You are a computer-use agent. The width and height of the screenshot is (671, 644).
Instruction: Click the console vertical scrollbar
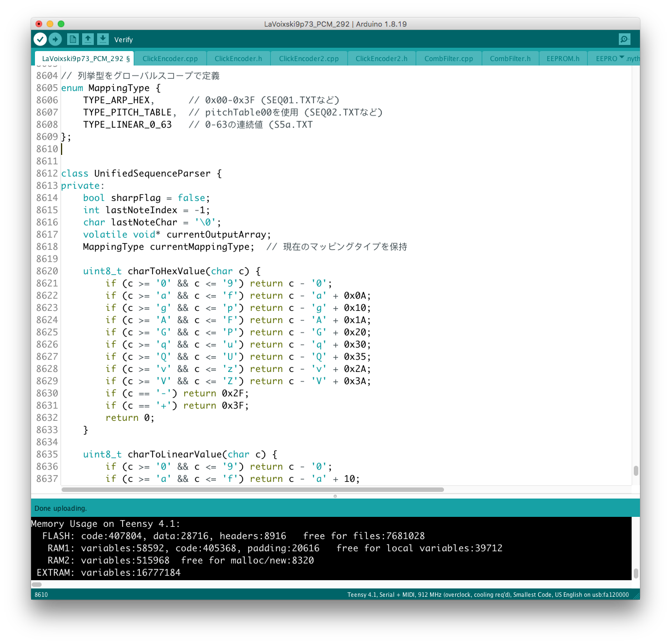pos(635,573)
